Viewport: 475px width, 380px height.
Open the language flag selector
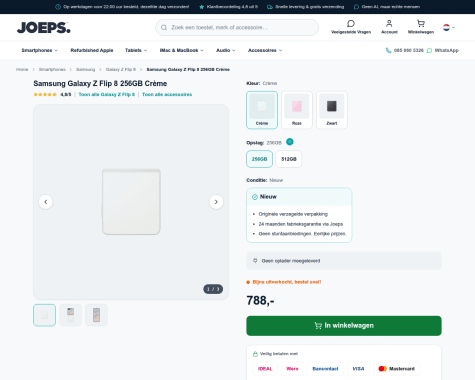pyautogui.click(x=449, y=27)
